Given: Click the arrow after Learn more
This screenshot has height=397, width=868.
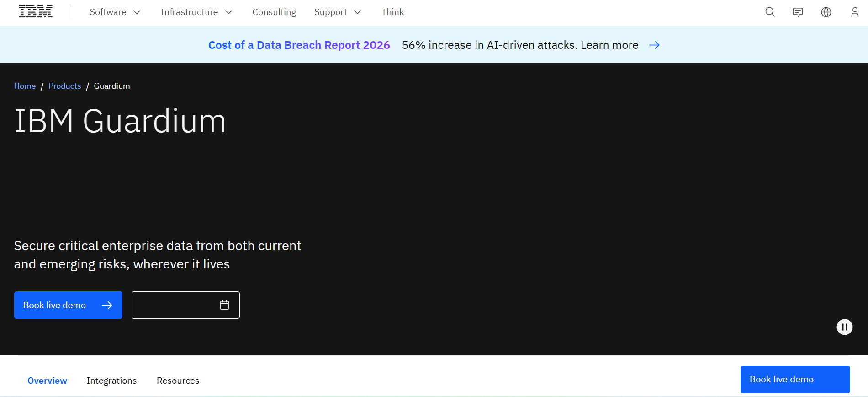Looking at the screenshot, I should 654,45.
